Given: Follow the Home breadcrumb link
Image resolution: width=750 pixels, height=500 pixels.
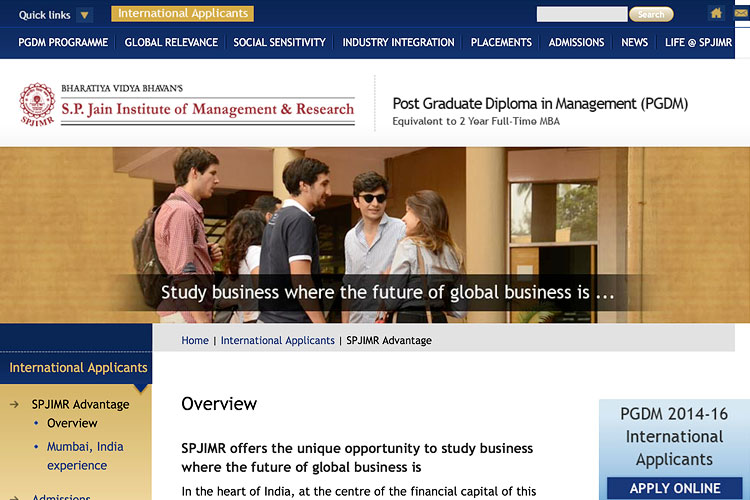Looking at the screenshot, I should (195, 340).
